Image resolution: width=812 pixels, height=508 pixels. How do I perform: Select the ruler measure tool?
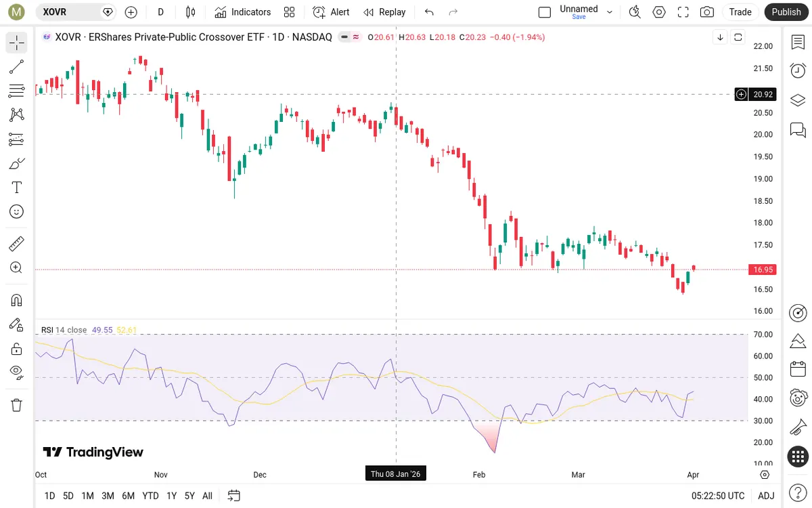click(x=17, y=243)
